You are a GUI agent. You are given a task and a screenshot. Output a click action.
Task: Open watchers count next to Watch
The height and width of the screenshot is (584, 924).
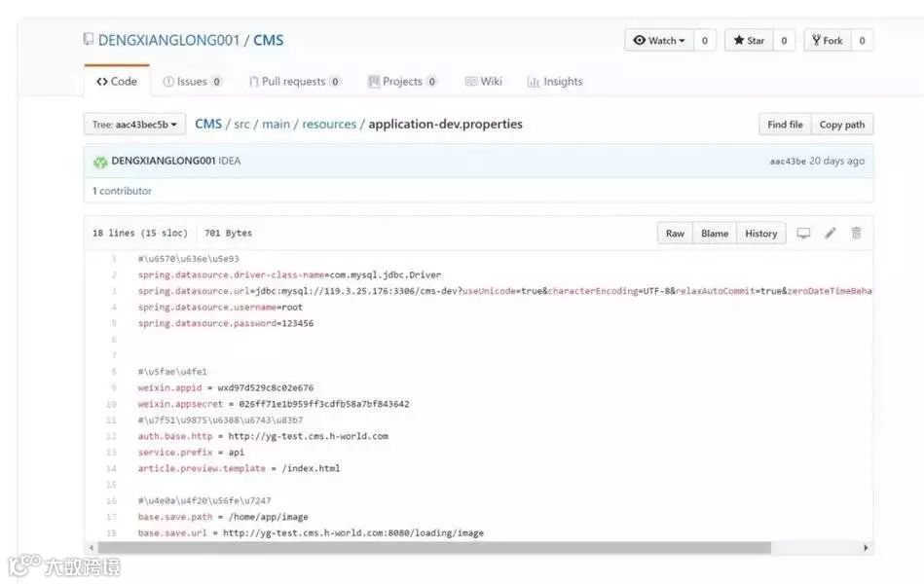click(705, 41)
